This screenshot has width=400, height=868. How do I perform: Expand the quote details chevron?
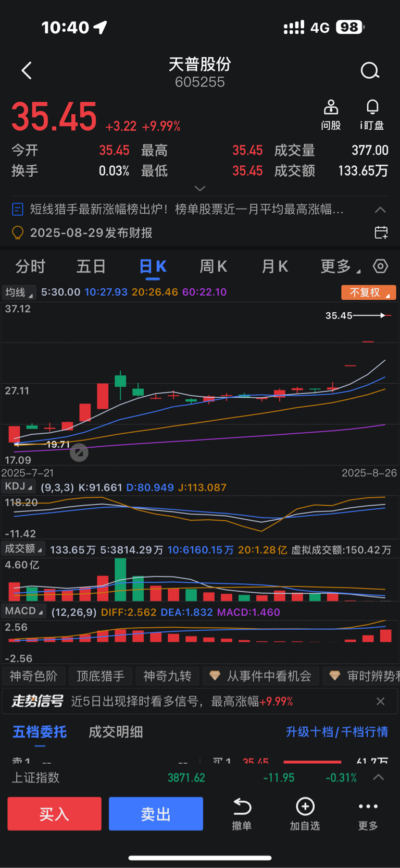tap(200, 188)
